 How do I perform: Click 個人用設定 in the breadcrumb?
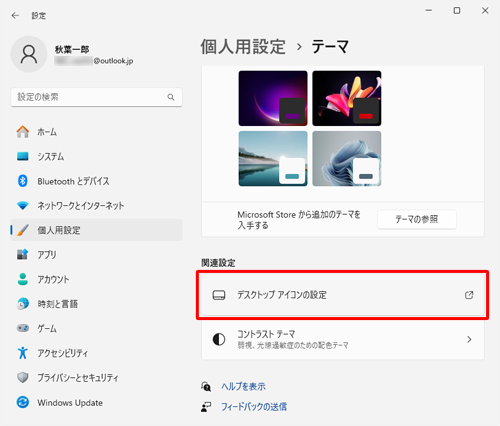pos(243,46)
